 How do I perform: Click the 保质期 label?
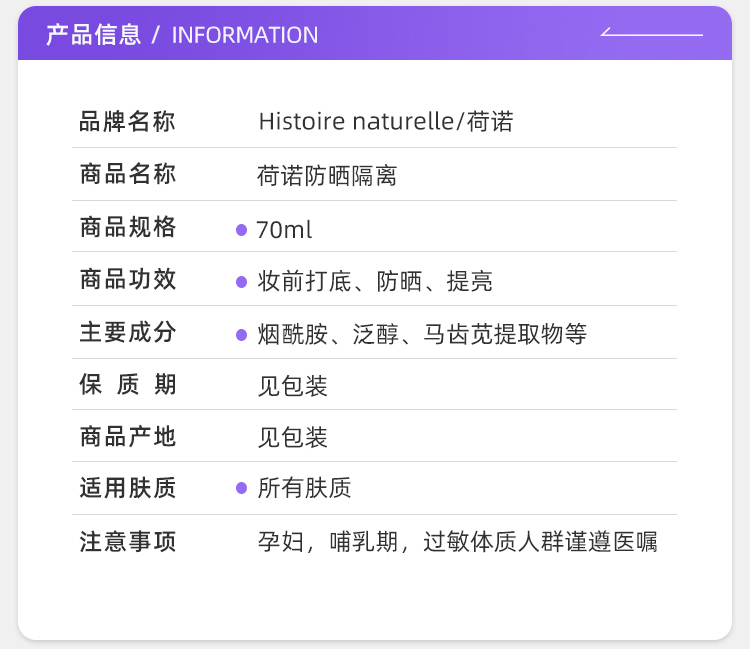click(x=127, y=385)
